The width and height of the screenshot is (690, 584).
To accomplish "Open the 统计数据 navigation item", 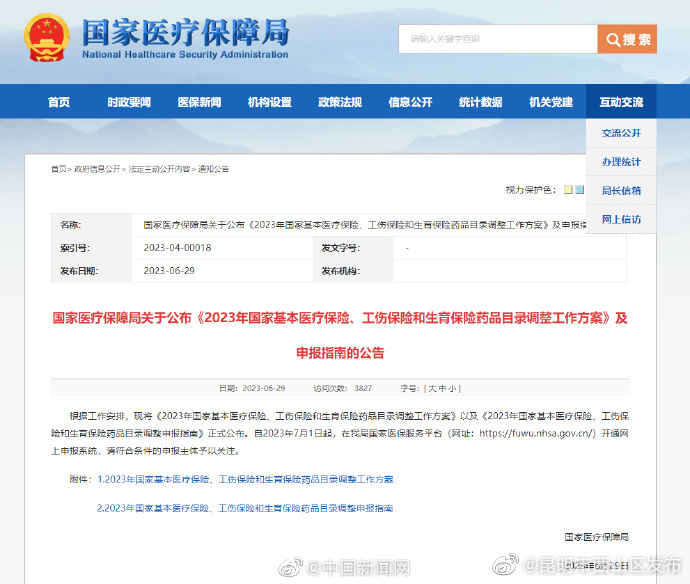I will [481, 102].
